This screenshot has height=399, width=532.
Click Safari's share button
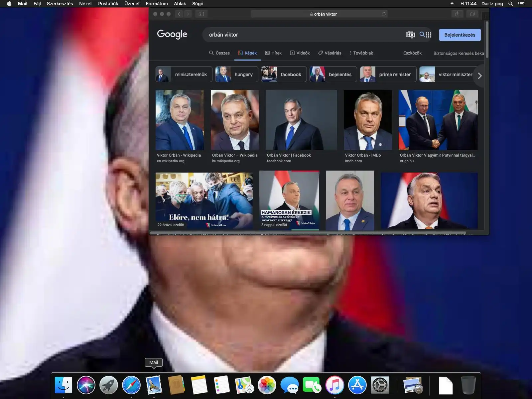(458, 14)
